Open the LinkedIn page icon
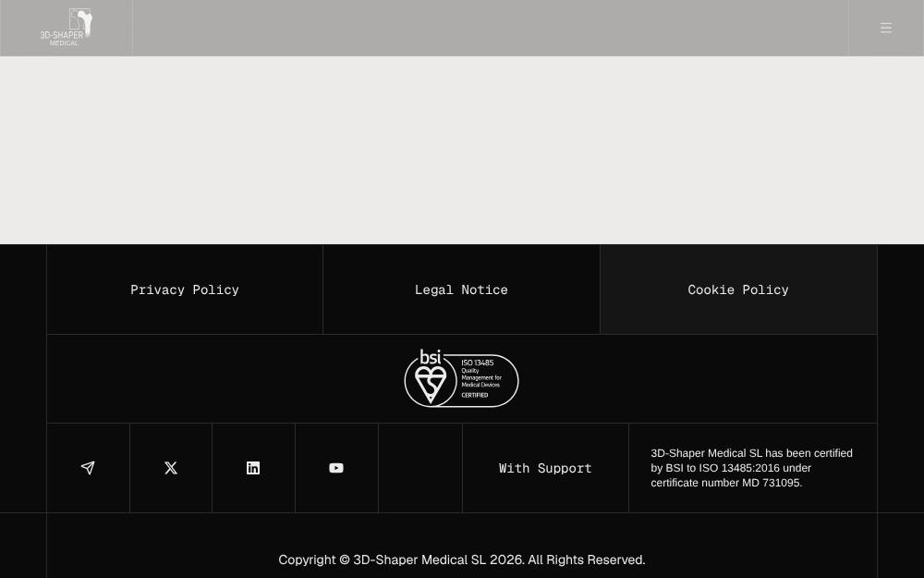 tap(253, 468)
